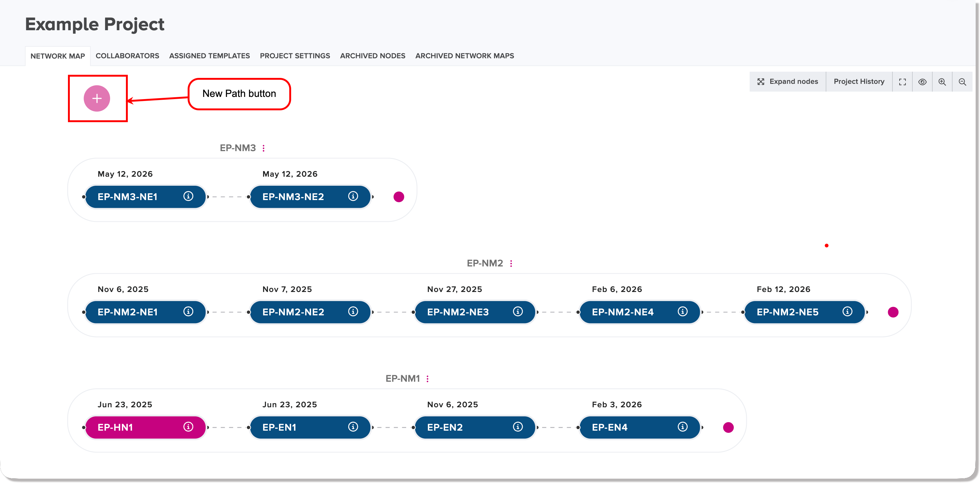Toggle visibility with the eye icon
The image size is (980, 483).
click(922, 82)
